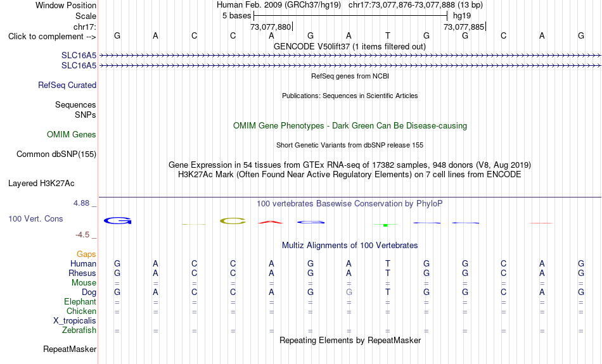This screenshot has width=602, height=364.
Task: Select the Elephant species alignment label
Action: (x=80, y=302)
